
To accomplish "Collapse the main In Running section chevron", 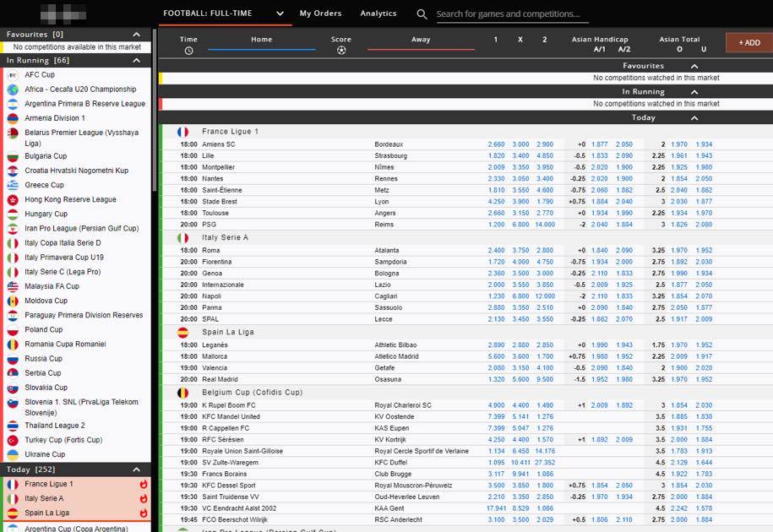I will coord(694,92).
